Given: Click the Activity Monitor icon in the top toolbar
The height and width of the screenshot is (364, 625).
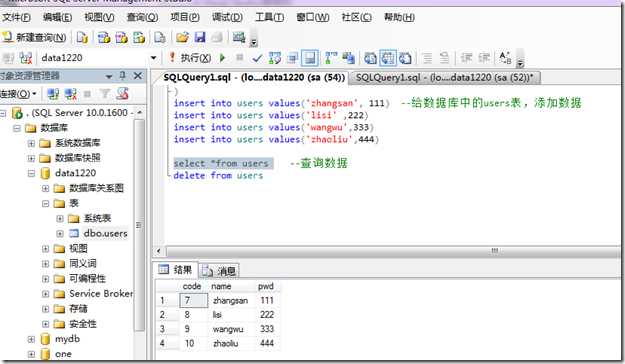Looking at the screenshot, I should (239, 37).
